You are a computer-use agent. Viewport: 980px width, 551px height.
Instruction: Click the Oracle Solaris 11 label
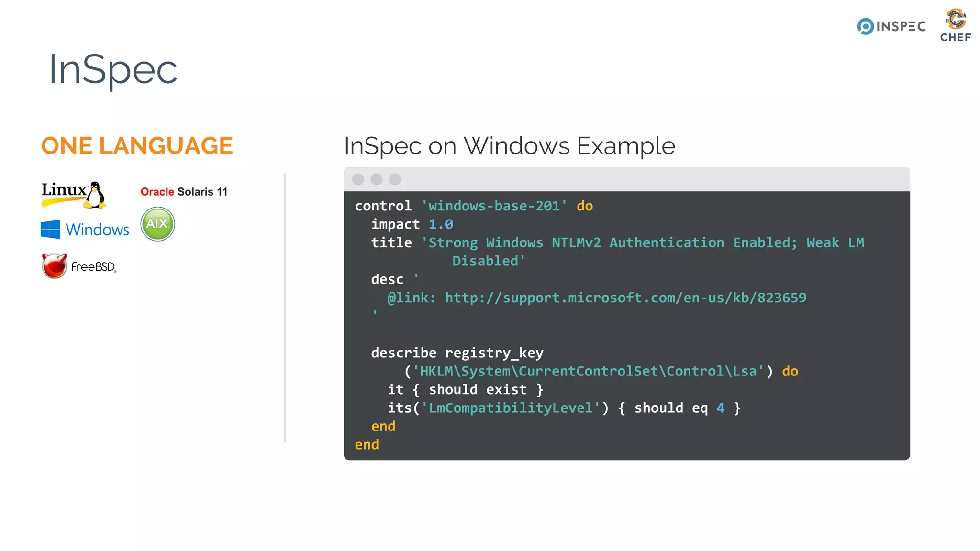pos(184,192)
